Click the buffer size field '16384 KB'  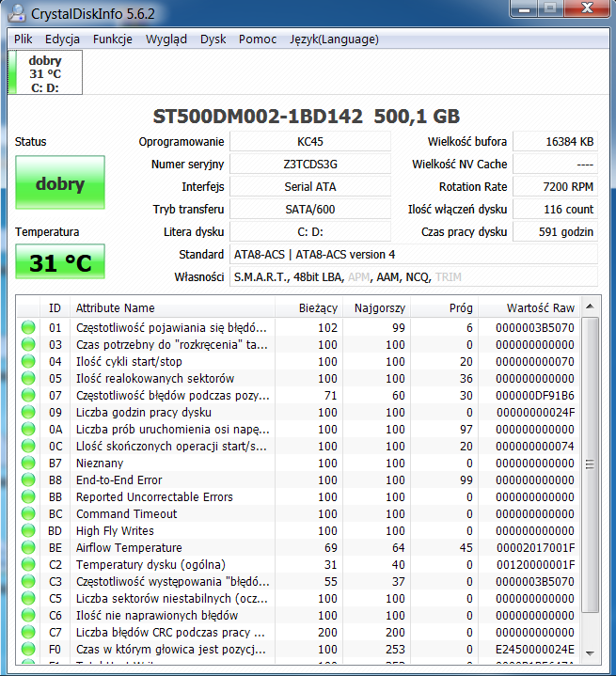click(555, 141)
